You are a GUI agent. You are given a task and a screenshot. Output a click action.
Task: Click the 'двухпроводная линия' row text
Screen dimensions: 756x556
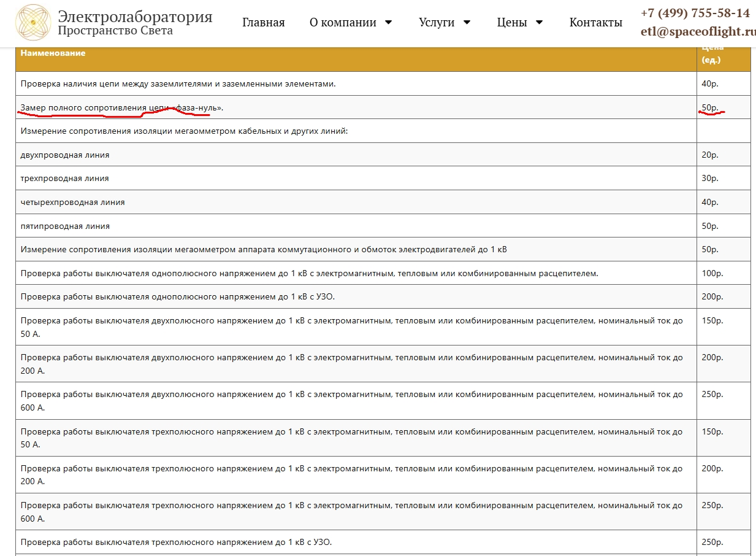tap(65, 155)
